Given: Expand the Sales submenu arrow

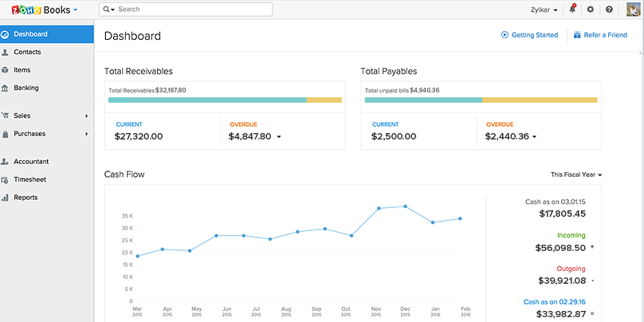Looking at the screenshot, I should [86, 116].
